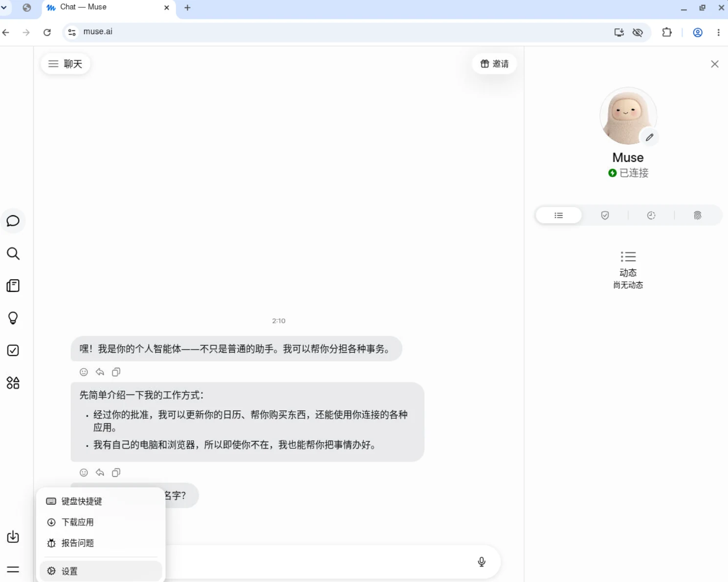Add emoji reaction to the 嘿 greeting message
Image resolution: width=728 pixels, height=582 pixels.
pos(84,372)
